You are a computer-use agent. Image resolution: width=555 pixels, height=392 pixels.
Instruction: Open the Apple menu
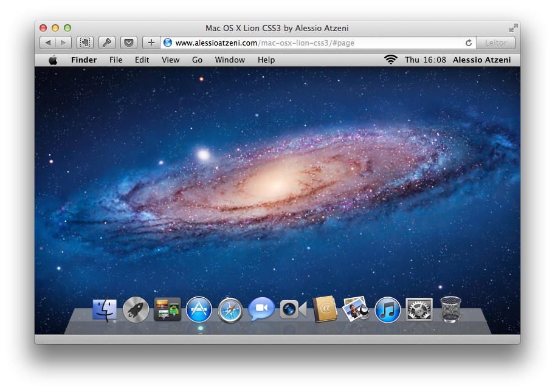(53, 60)
